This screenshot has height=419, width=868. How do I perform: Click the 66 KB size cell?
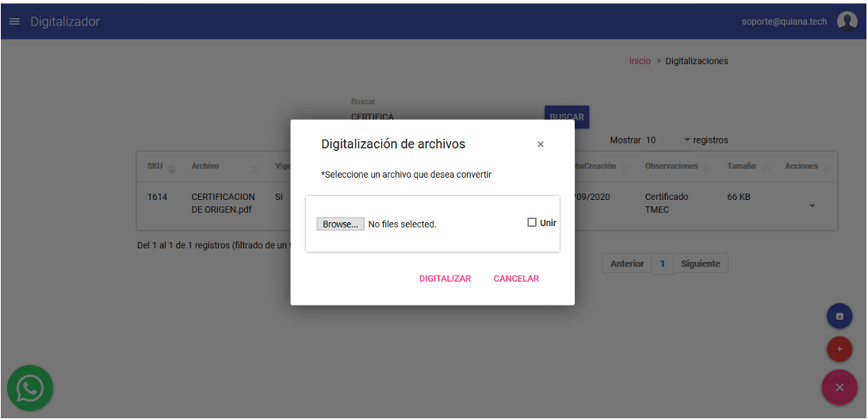[739, 197]
